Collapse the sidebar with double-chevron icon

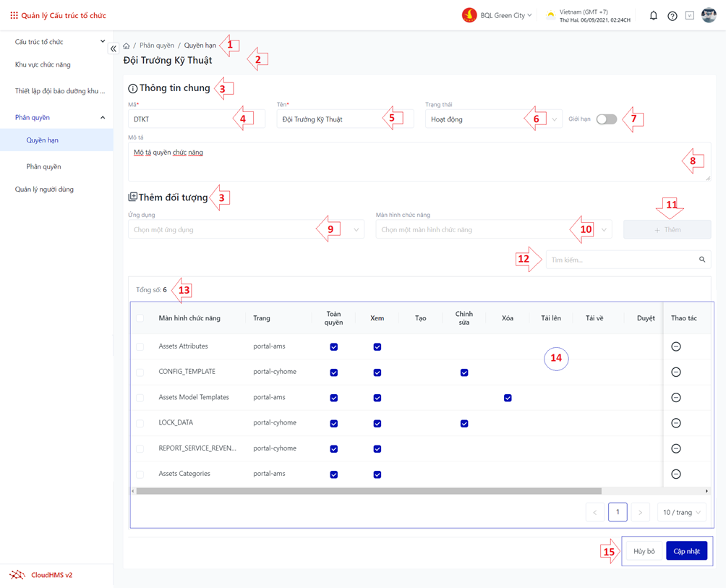tap(114, 48)
